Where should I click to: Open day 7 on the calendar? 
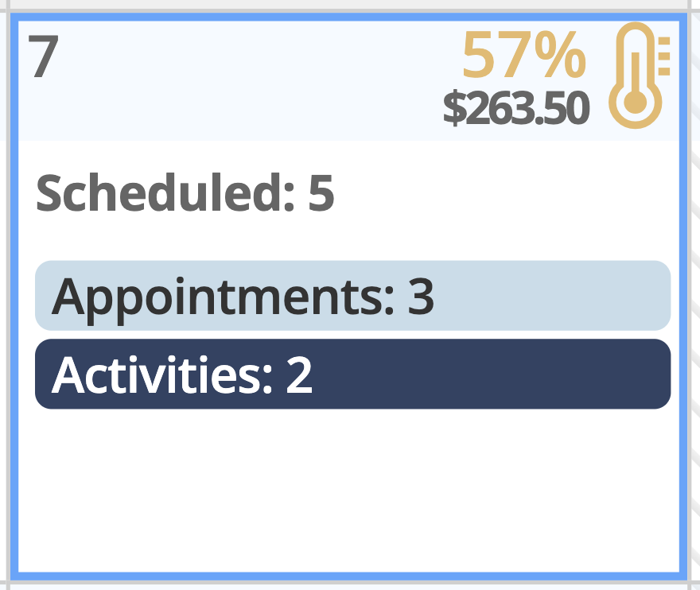[44, 58]
